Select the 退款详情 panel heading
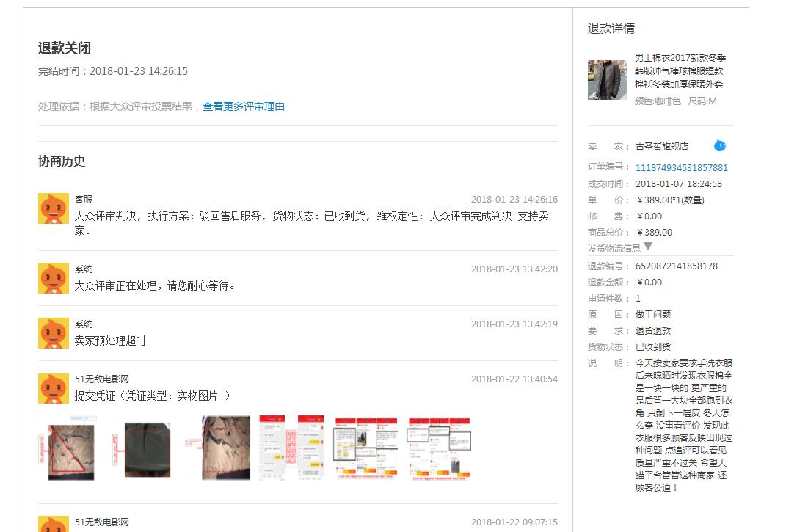The height and width of the screenshot is (532, 797). click(611, 29)
